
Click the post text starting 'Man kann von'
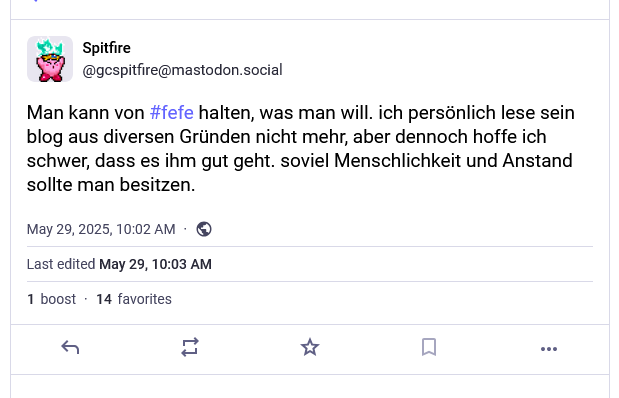300,148
